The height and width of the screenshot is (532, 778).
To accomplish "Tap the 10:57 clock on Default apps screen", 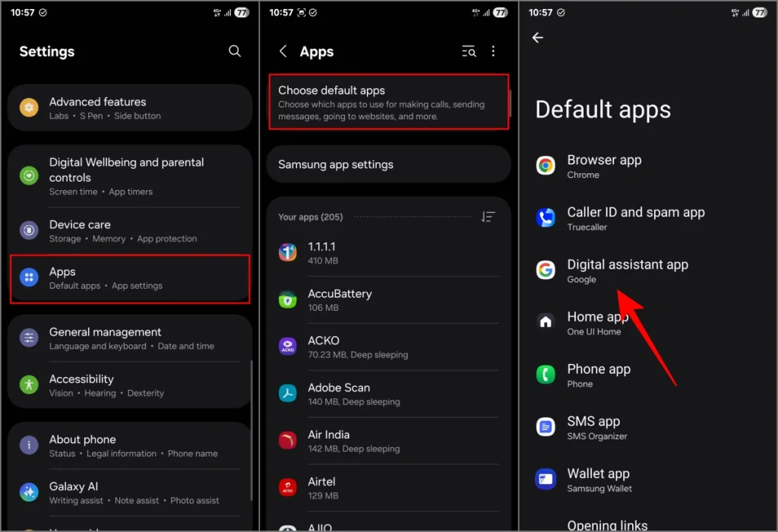I will tap(540, 12).
